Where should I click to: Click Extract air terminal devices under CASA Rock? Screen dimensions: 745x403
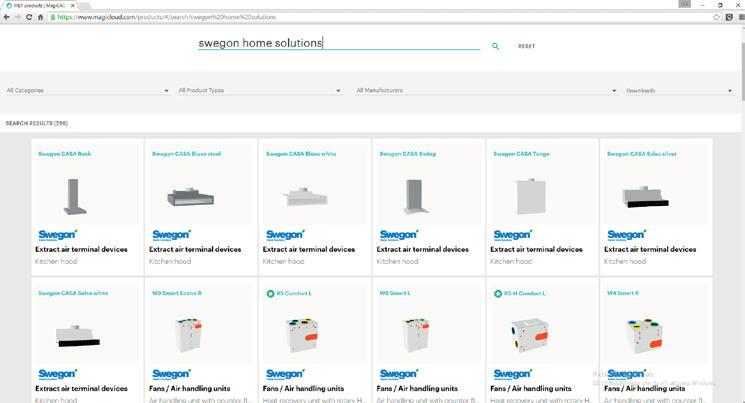click(81, 249)
